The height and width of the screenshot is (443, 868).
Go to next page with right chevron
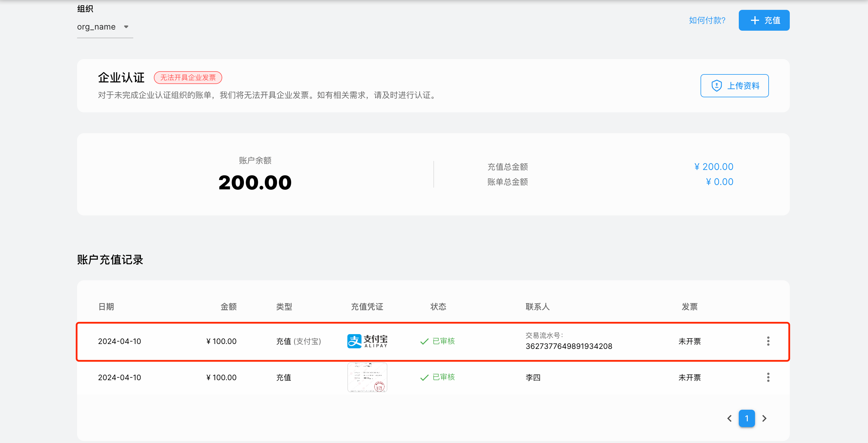pyautogui.click(x=764, y=418)
